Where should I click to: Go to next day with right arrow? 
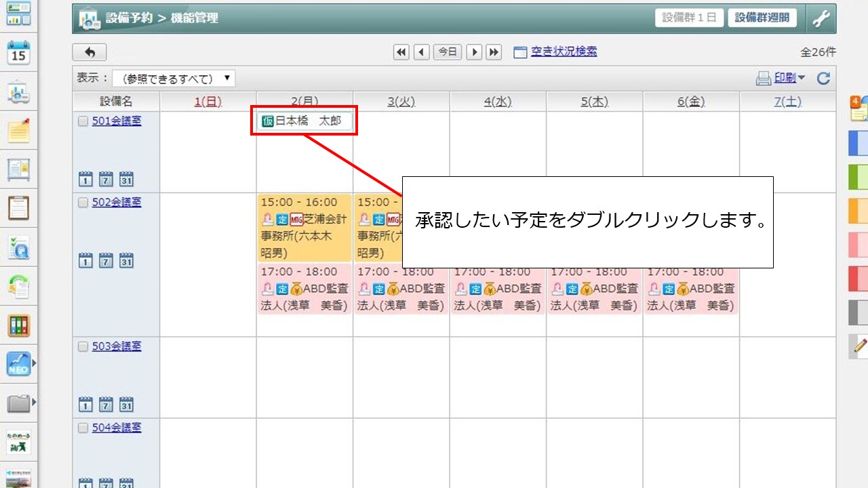(475, 52)
